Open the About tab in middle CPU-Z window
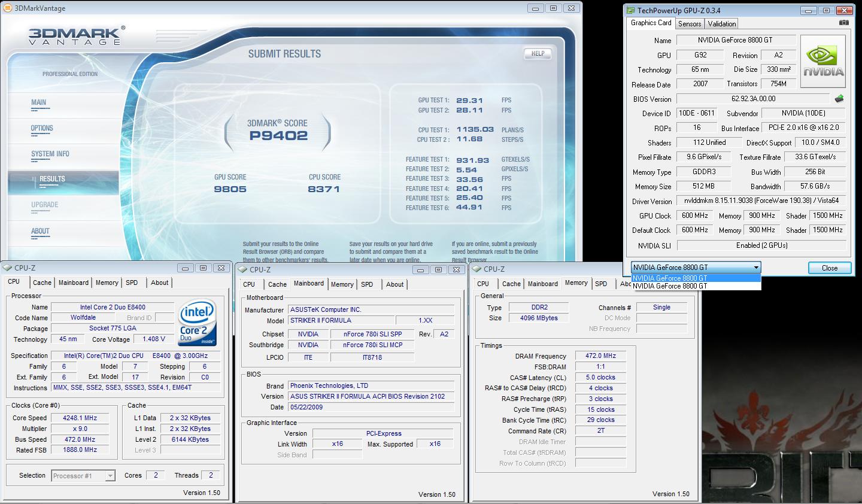The height and width of the screenshot is (504, 862). tap(394, 284)
